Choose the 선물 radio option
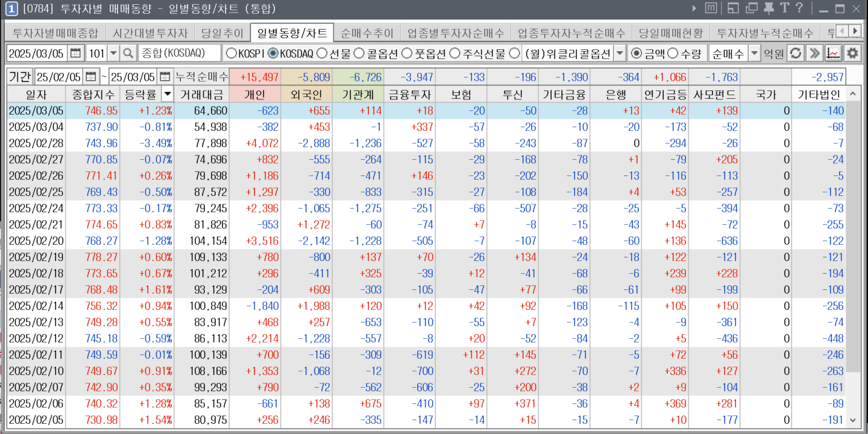Screen dimensions: 868x434 pos(322,53)
